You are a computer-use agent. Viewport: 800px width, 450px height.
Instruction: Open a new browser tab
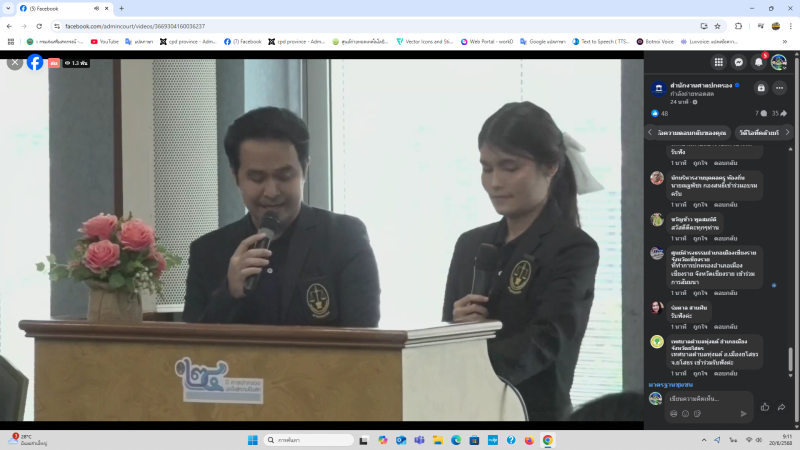point(121,8)
